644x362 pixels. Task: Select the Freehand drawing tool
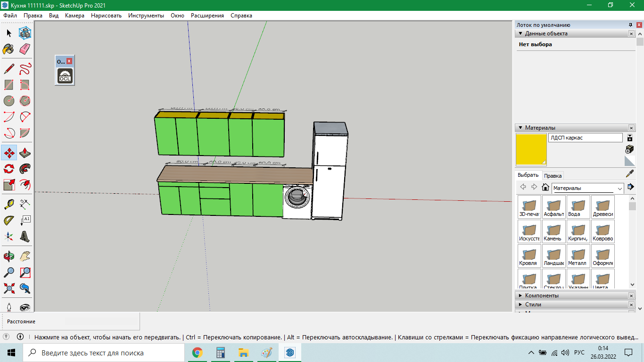point(25,69)
